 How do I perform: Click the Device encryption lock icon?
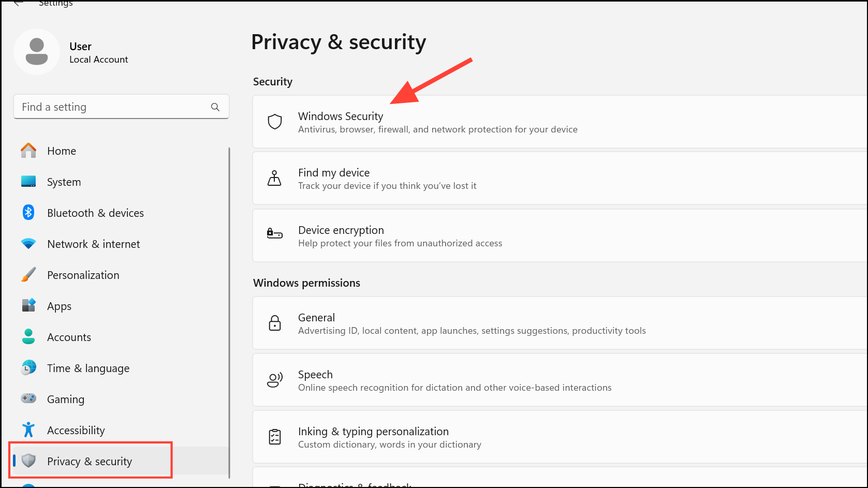[x=275, y=234]
